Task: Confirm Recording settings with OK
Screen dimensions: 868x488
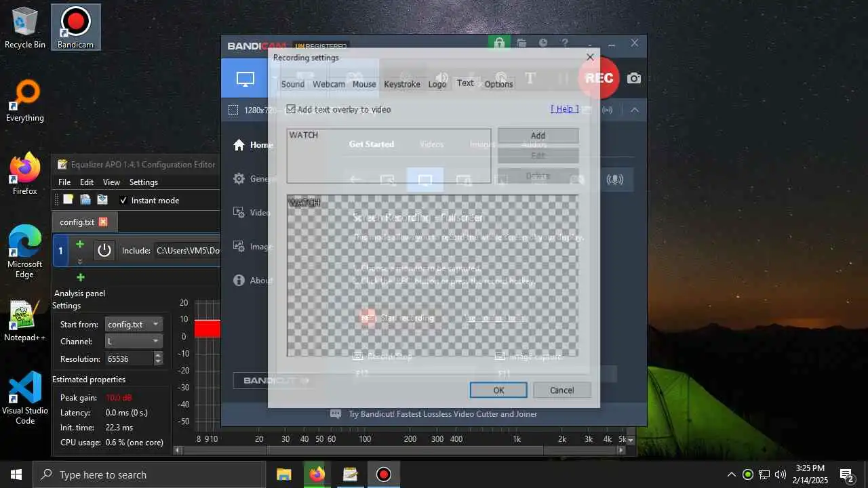Action: (498, 390)
